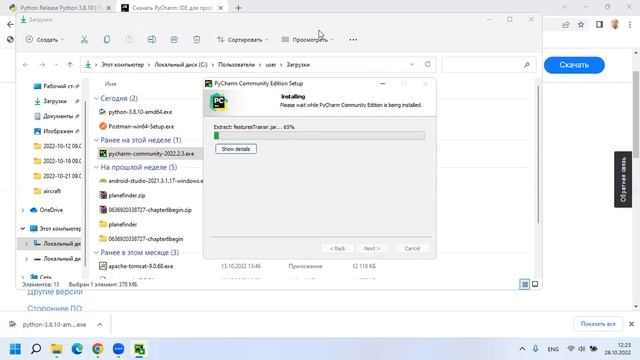Switch to details view icon in status bar
Viewport: 640px width, 360px height.
525,284
